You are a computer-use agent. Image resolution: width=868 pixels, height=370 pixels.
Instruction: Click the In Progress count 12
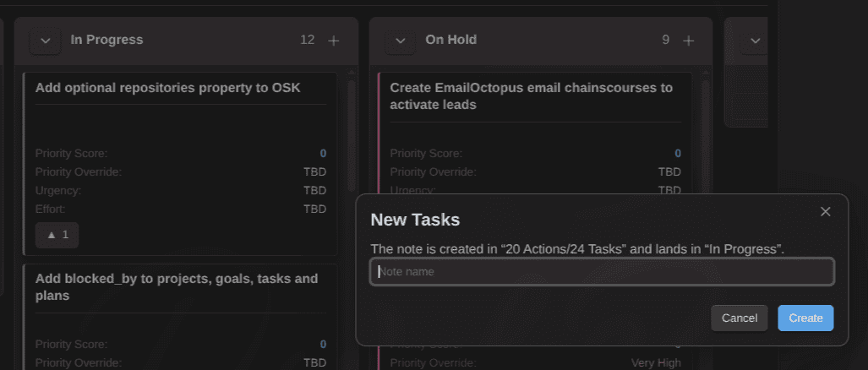[308, 40]
